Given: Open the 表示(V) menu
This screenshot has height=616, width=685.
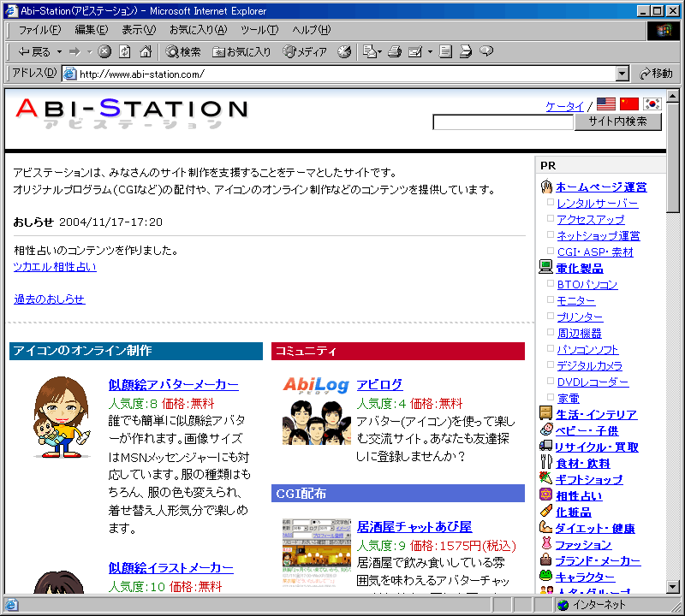Looking at the screenshot, I should click(139, 30).
